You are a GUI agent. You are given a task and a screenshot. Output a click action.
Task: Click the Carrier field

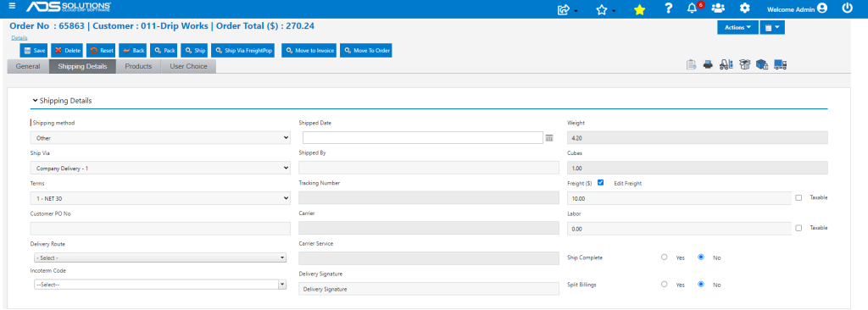coord(429,228)
